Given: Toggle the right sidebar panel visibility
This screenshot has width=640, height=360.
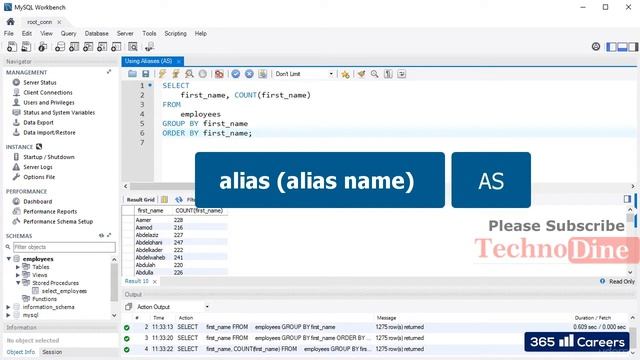Looking at the screenshot, I should click(633, 47).
